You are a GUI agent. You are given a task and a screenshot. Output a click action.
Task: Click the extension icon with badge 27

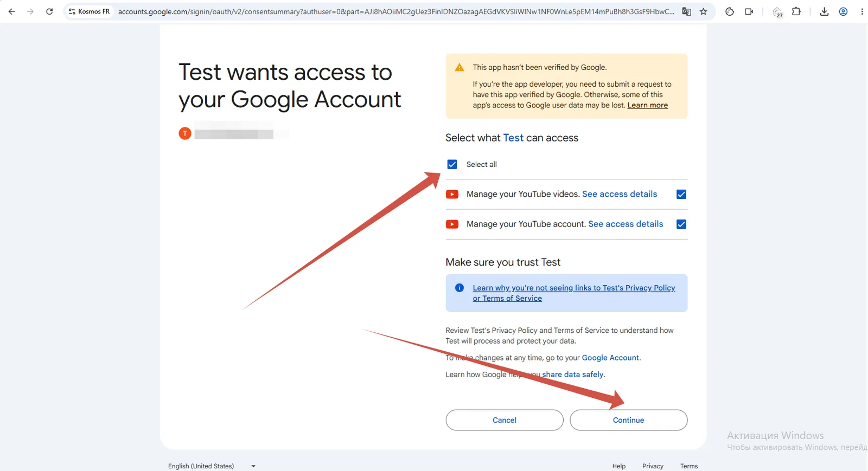coord(777,12)
